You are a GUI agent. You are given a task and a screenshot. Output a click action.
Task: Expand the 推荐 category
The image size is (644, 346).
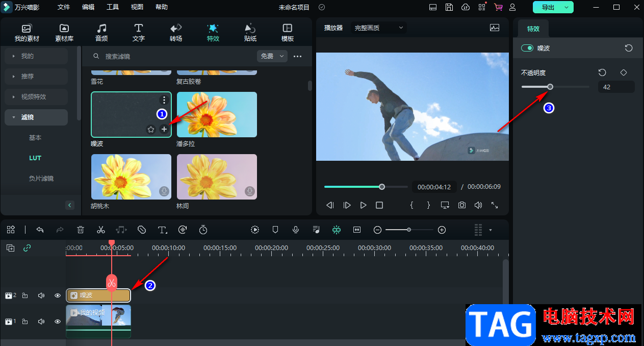pos(36,77)
